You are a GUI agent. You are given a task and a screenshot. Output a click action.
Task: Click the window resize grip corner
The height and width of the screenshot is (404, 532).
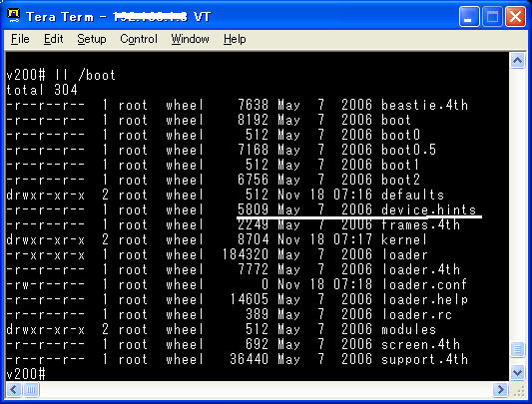point(518,391)
